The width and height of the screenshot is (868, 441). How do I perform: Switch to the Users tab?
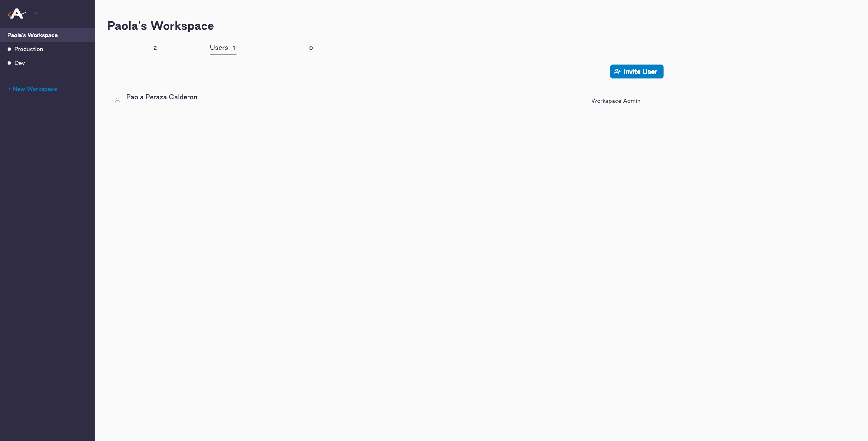coord(223,48)
